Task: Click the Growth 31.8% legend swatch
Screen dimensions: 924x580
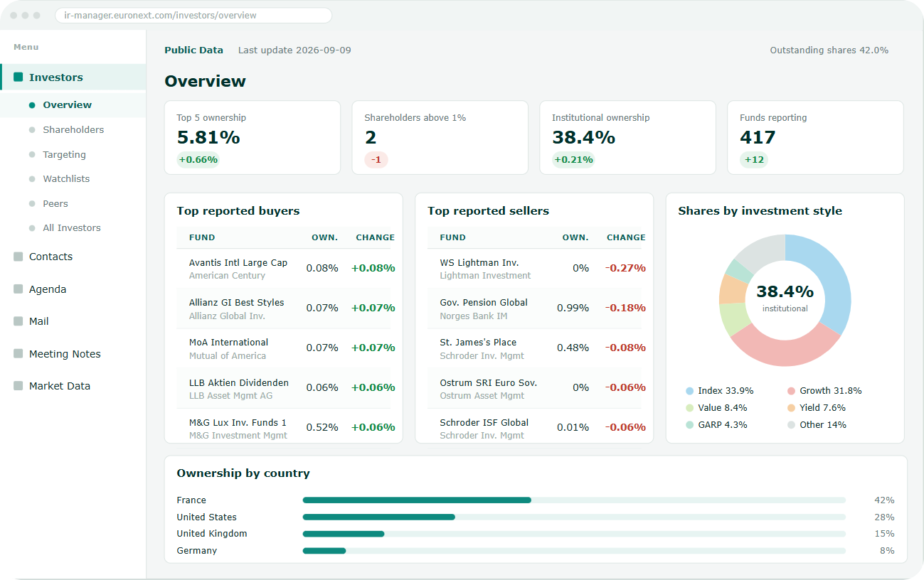Action: pos(791,391)
